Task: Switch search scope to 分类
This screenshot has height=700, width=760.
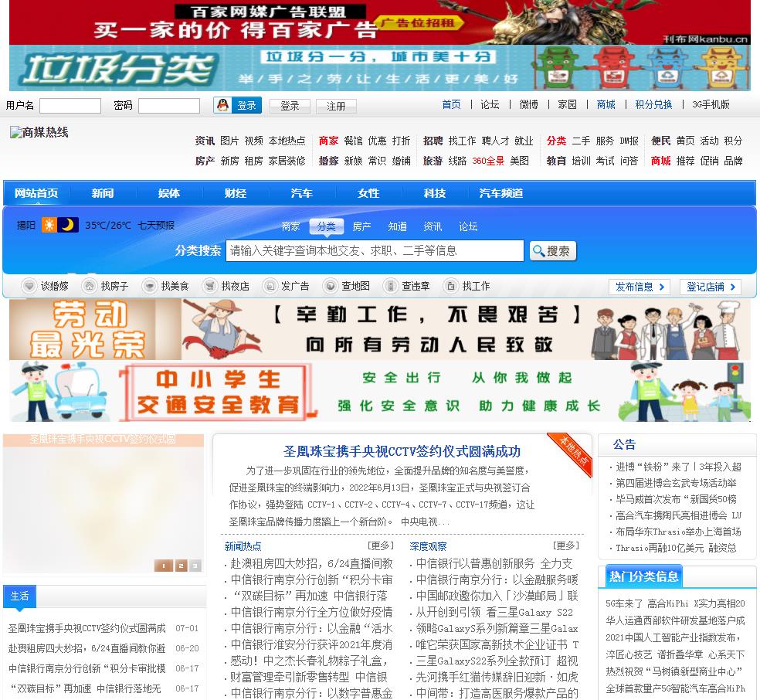Action: 326,226
